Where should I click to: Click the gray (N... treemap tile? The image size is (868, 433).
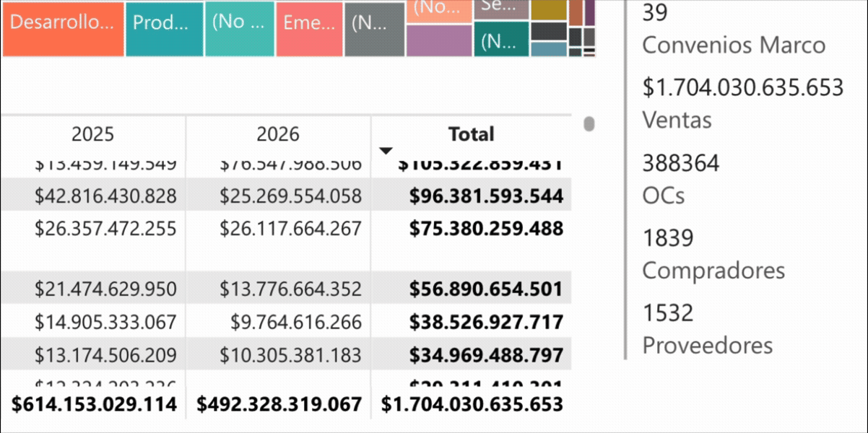pyautogui.click(x=374, y=27)
